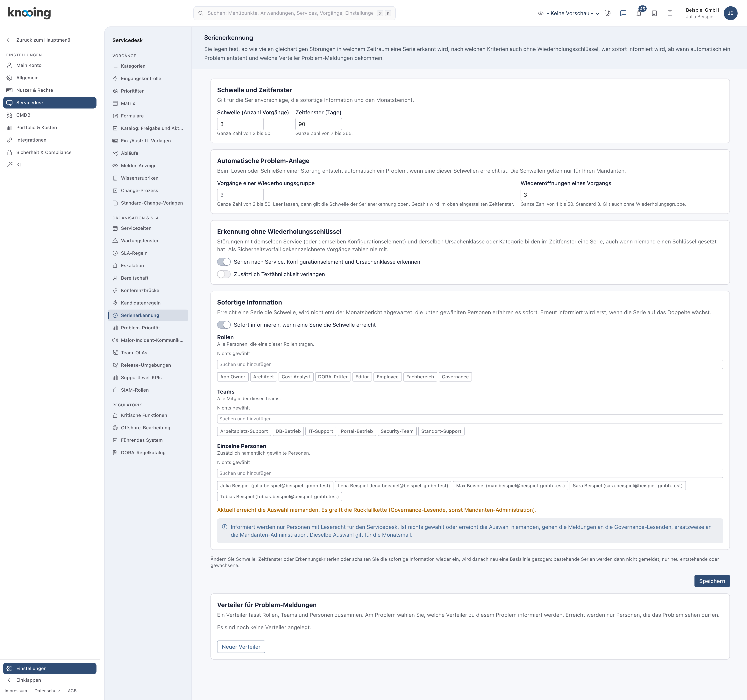Click the JB user avatar

pos(730,13)
